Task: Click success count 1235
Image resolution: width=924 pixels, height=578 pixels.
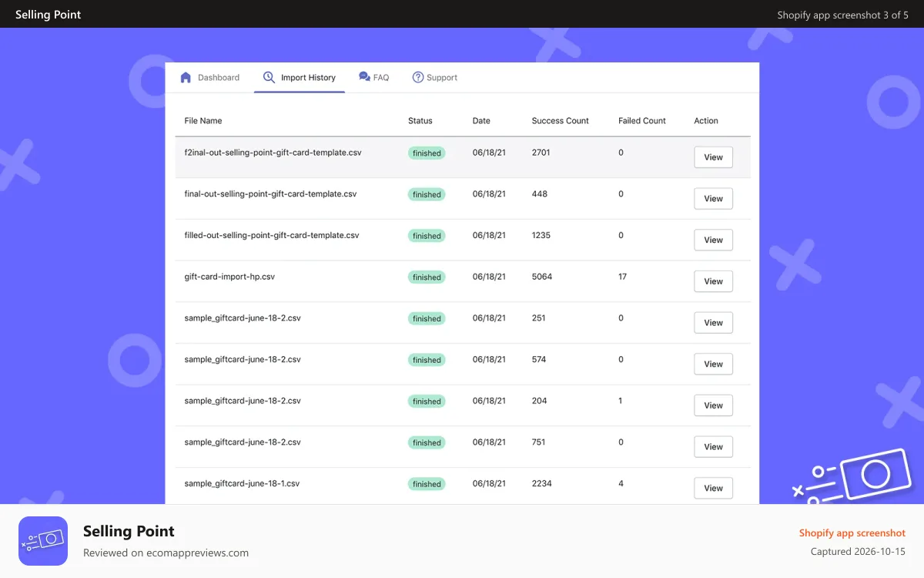Action: (x=541, y=235)
